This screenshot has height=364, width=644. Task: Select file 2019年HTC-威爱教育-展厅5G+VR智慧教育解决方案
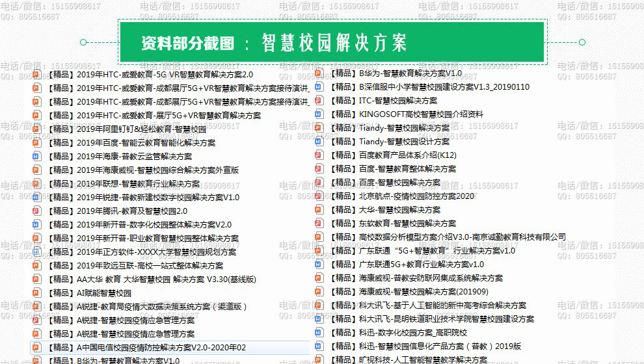coord(154,116)
